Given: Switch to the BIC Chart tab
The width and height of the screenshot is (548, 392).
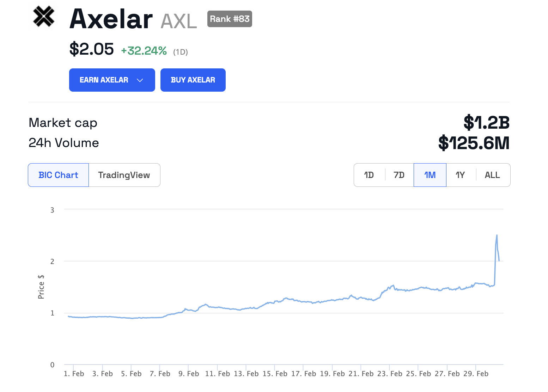Looking at the screenshot, I should (58, 175).
